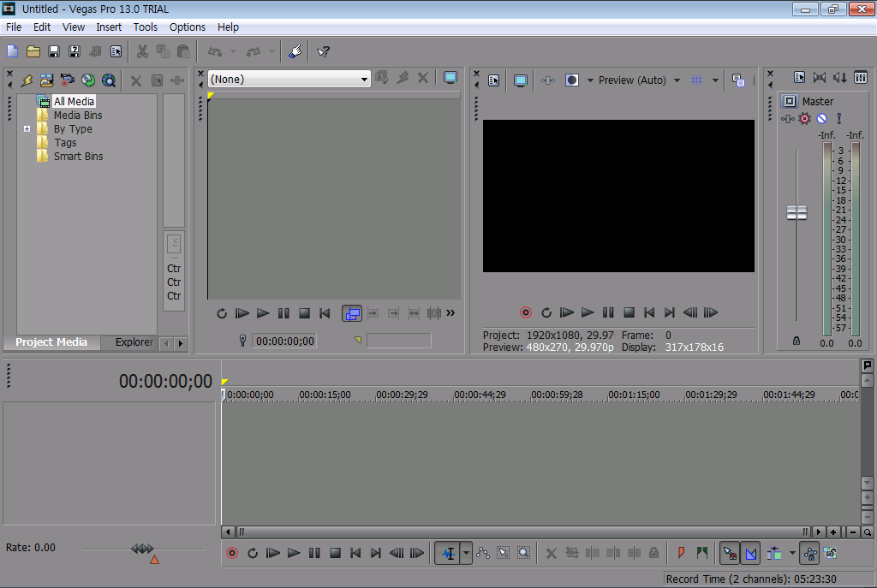The width and height of the screenshot is (877, 588).
Task: Toggle Lock Envelopes to Events
Action: [809, 554]
